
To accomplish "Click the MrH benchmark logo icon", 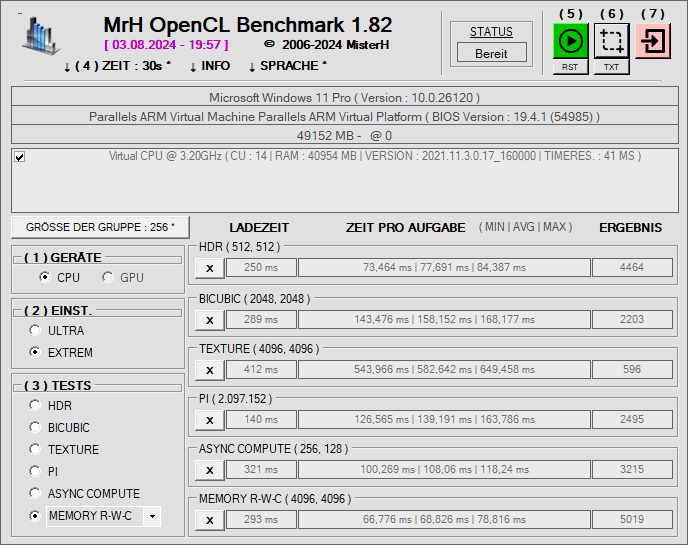I will pyautogui.click(x=40, y=36).
